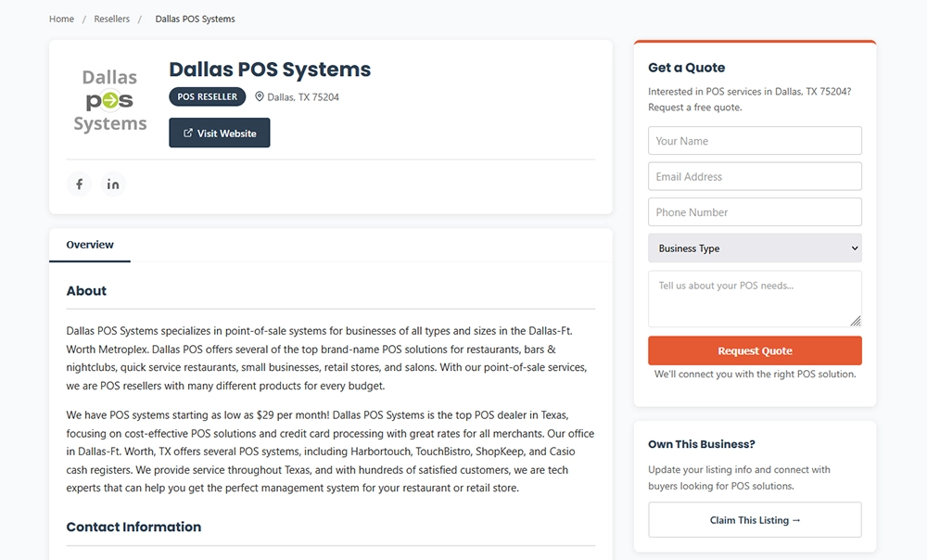The width and height of the screenshot is (927, 560).
Task: Click the textarea resize grip icon
Action: tap(857, 322)
